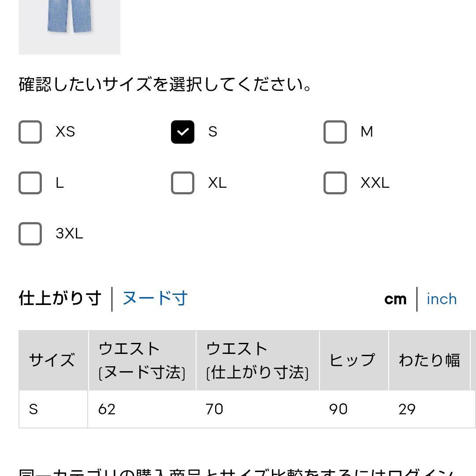Select the 仕上がり寸 tab
The image size is (476, 476).
click(60, 298)
